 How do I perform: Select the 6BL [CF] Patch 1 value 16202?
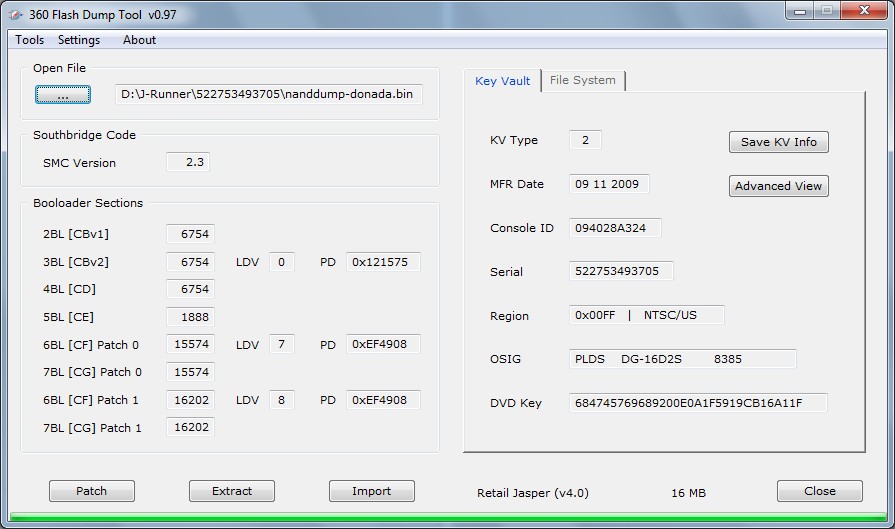pos(191,400)
